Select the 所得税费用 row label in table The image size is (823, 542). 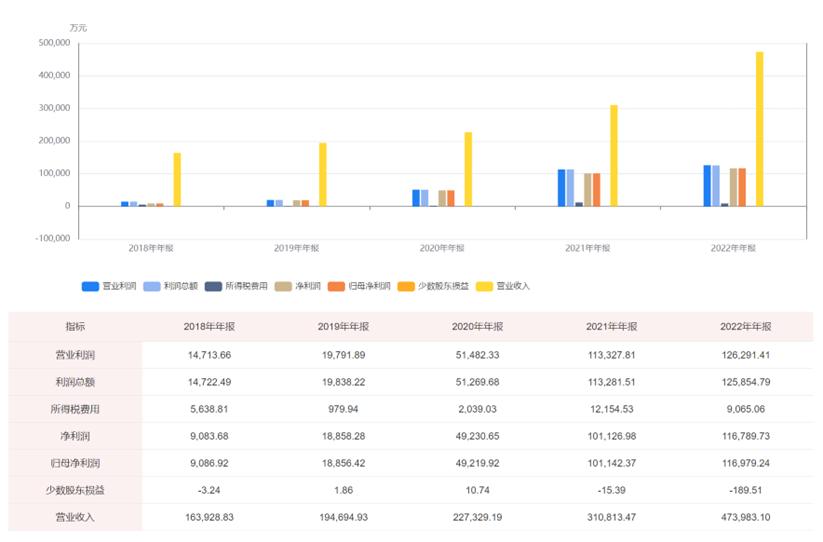(x=75, y=408)
